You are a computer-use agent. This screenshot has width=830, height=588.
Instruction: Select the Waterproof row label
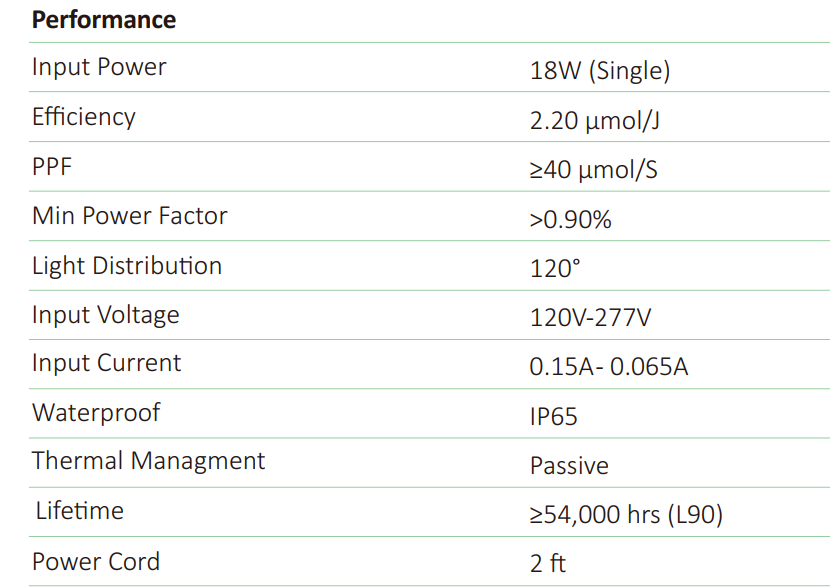tap(96, 412)
